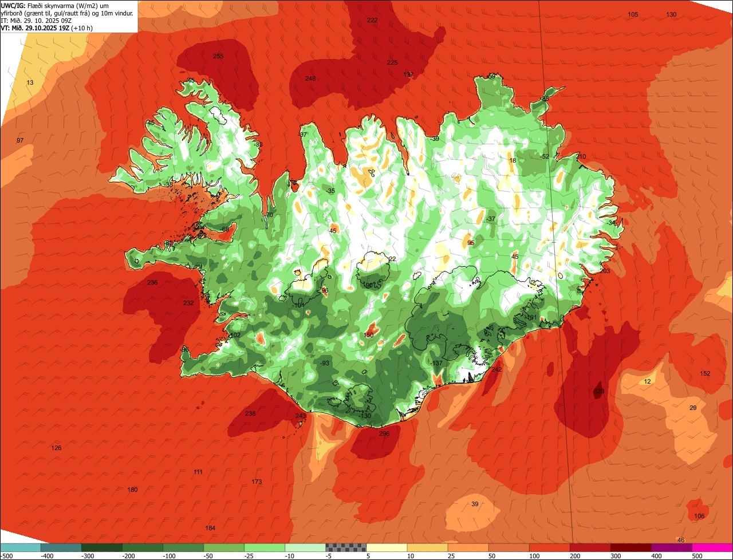Screen dimensions: 733x560
Task: Click the inland value -52
Action: (545, 157)
